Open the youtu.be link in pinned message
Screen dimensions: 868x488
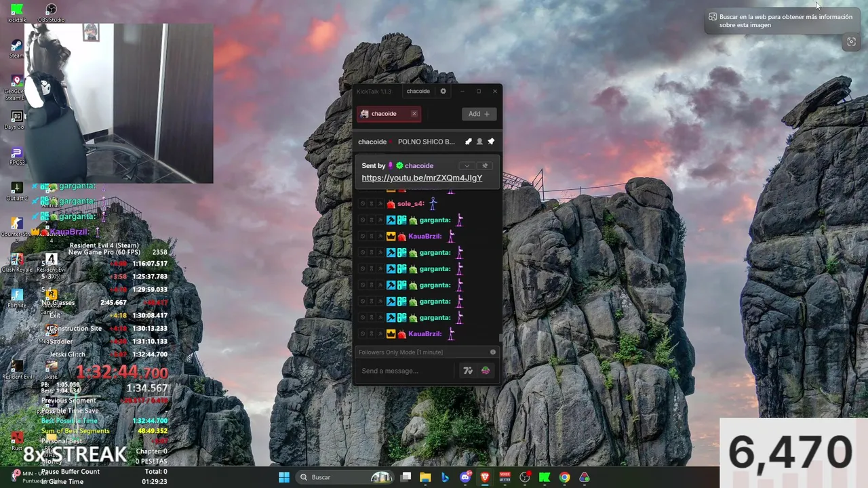pyautogui.click(x=422, y=178)
